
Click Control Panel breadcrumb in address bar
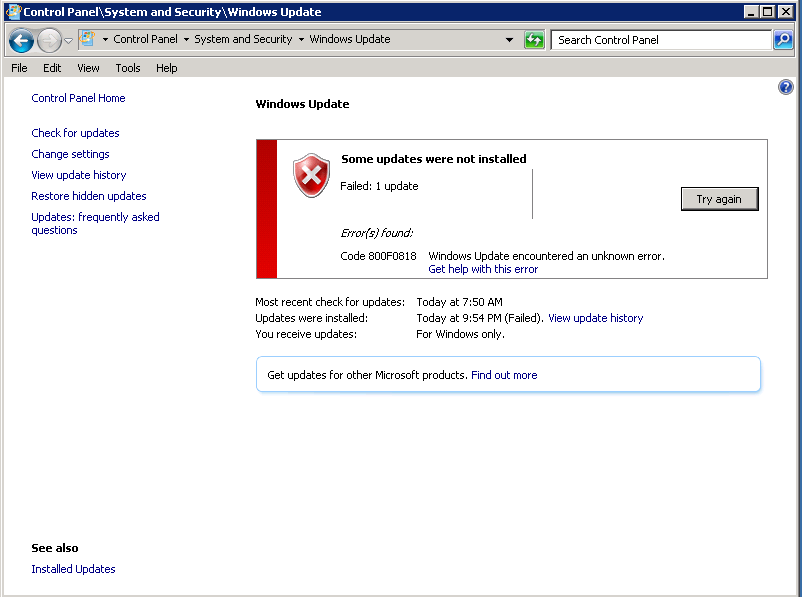point(145,39)
